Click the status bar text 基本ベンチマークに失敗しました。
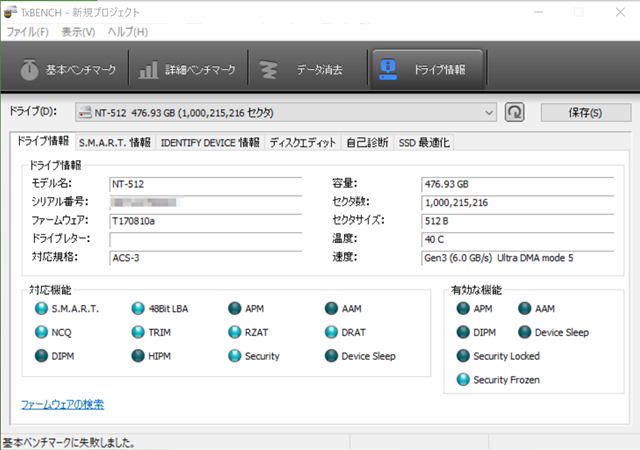 [x=69, y=443]
